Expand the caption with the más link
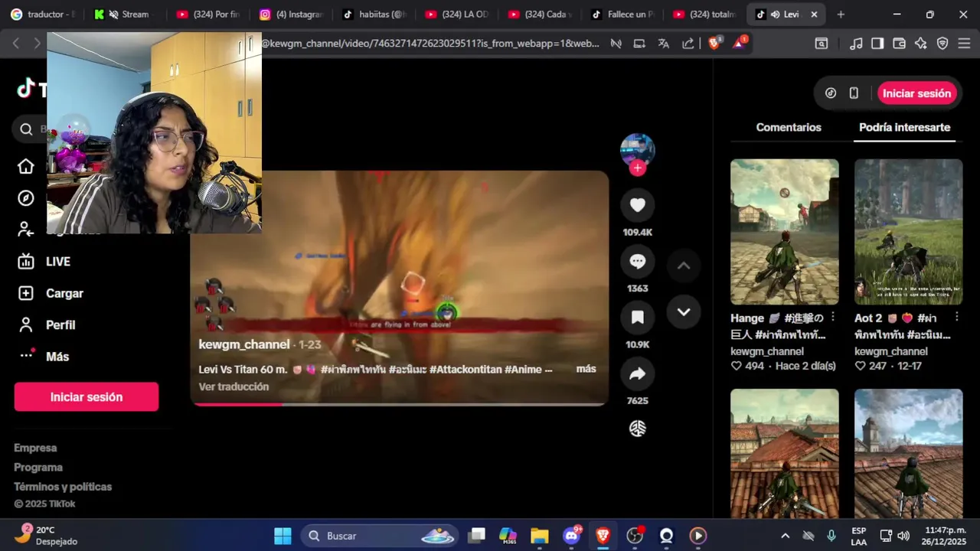 coord(586,369)
